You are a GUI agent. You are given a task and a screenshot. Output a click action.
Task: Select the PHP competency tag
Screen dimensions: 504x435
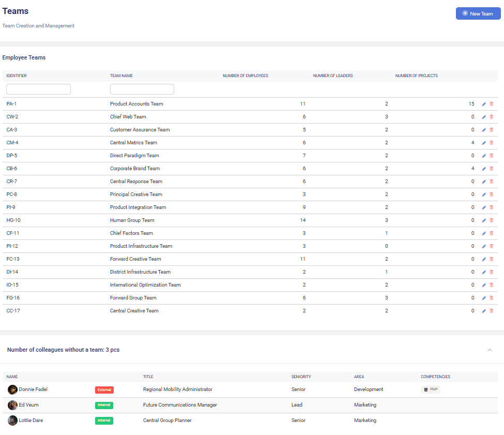(431, 389)
